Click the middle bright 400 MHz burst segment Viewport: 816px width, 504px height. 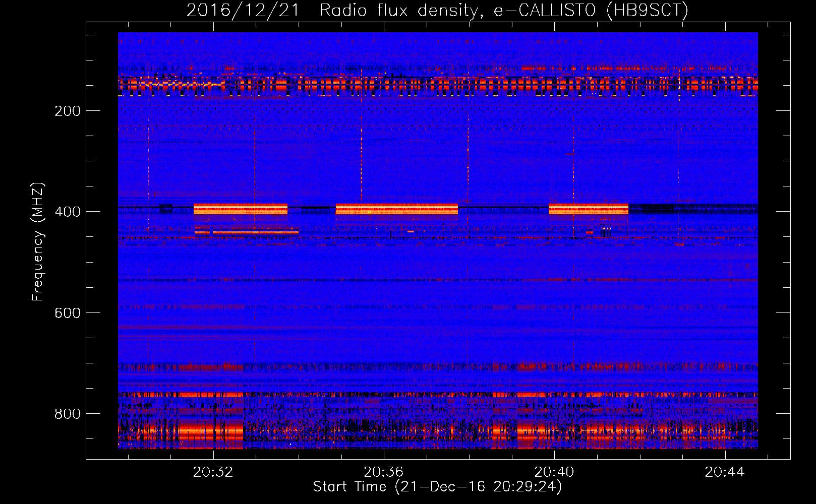(x=397, y=209)
